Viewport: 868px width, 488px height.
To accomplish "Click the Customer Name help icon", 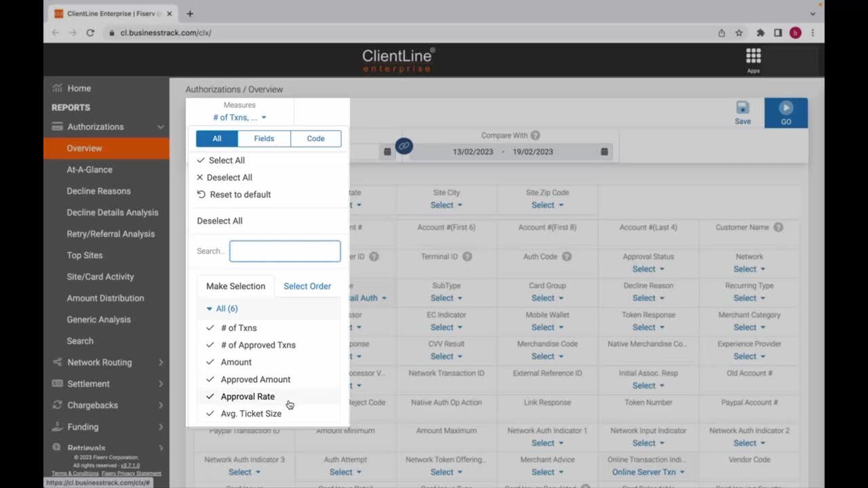I will click(x=778, y=228).
